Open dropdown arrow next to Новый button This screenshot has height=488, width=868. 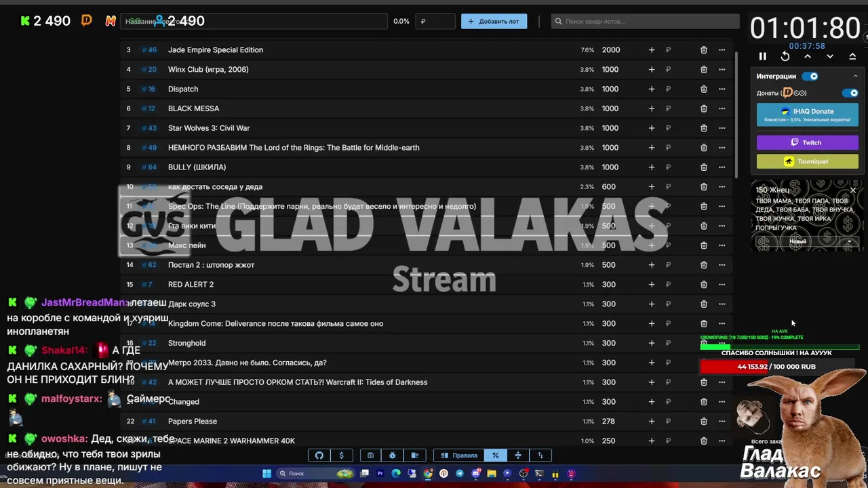point(849,242)
